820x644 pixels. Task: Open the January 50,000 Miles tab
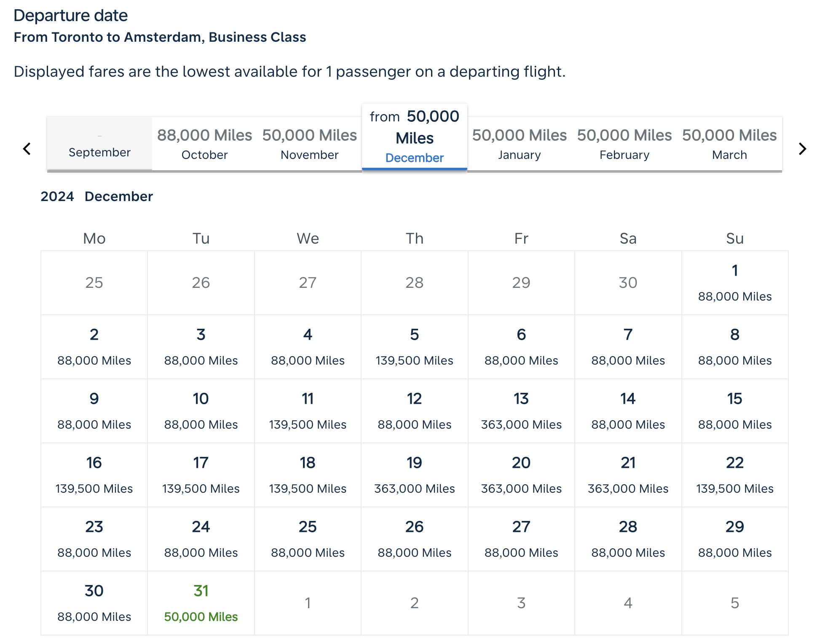520,144
